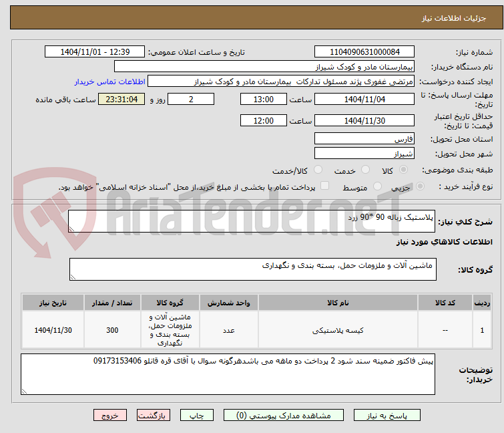Click the خروج exit button
This screenshot has width=504, height=433.
(110, 416)
